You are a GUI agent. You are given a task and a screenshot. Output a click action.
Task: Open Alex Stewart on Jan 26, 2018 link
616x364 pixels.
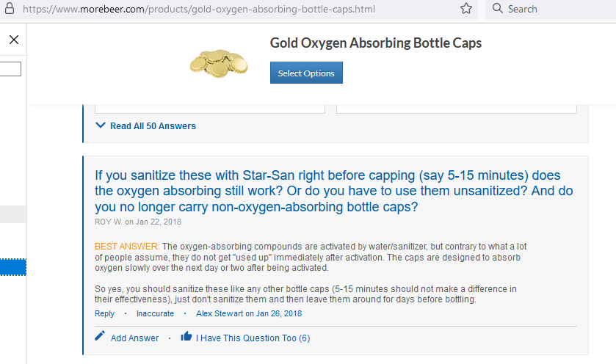point(249,314)
